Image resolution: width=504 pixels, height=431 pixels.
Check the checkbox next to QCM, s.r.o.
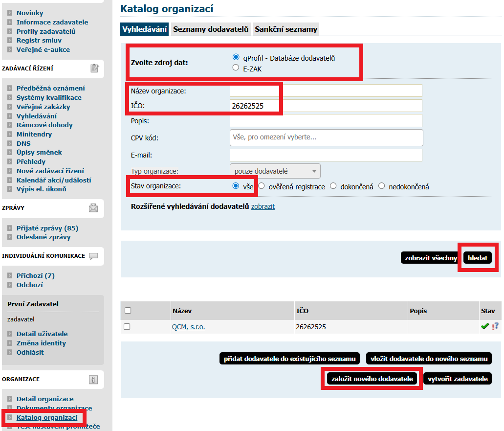point(127,327)
